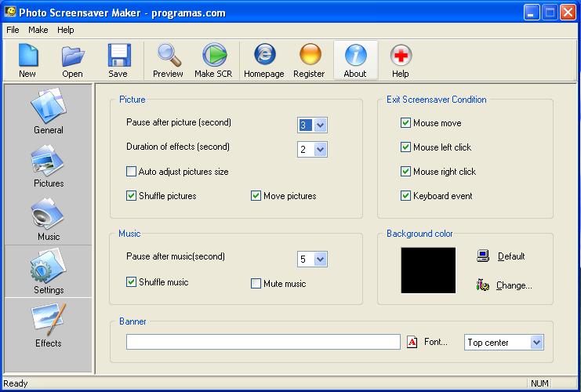Click 'Pause after picture (second)' label

pos(179,122)
